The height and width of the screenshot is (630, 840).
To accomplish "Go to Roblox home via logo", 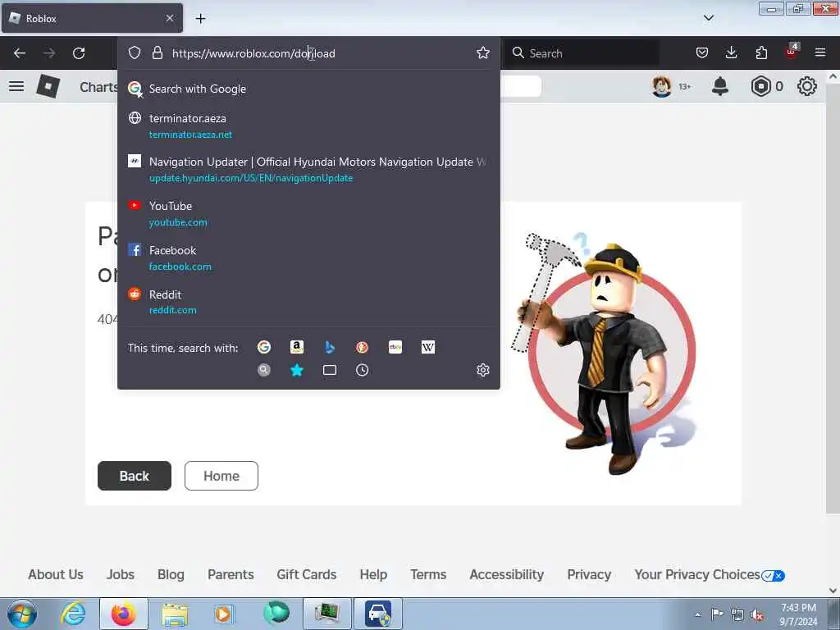I will point(48,86).
